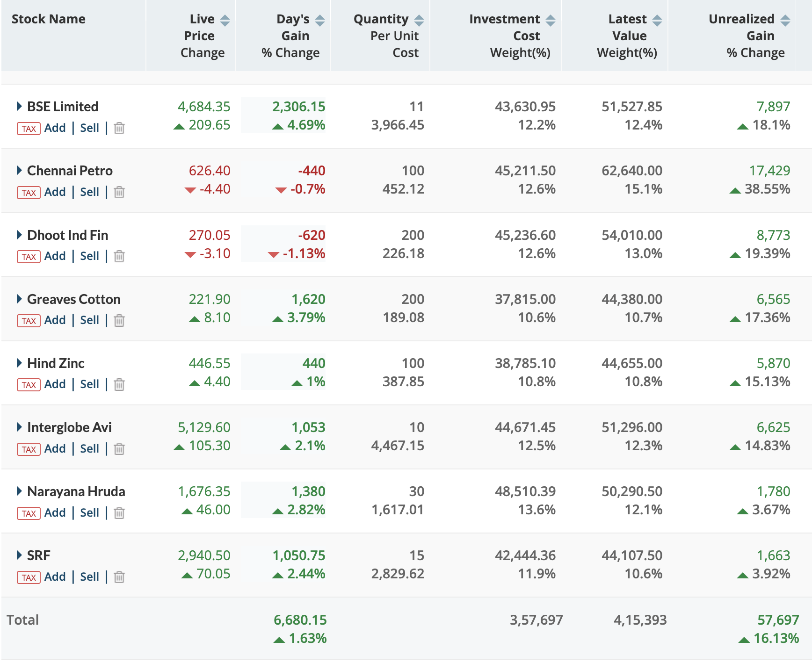Expand the Interglobe Avi row details

(19, 427)
